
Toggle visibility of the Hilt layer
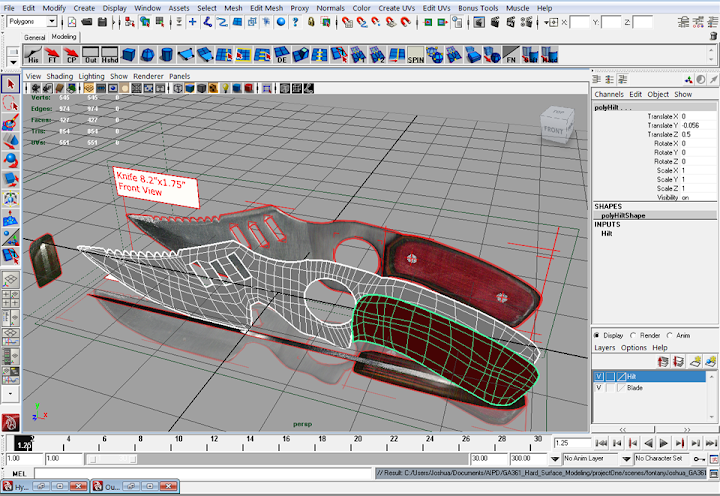(599, 375)
